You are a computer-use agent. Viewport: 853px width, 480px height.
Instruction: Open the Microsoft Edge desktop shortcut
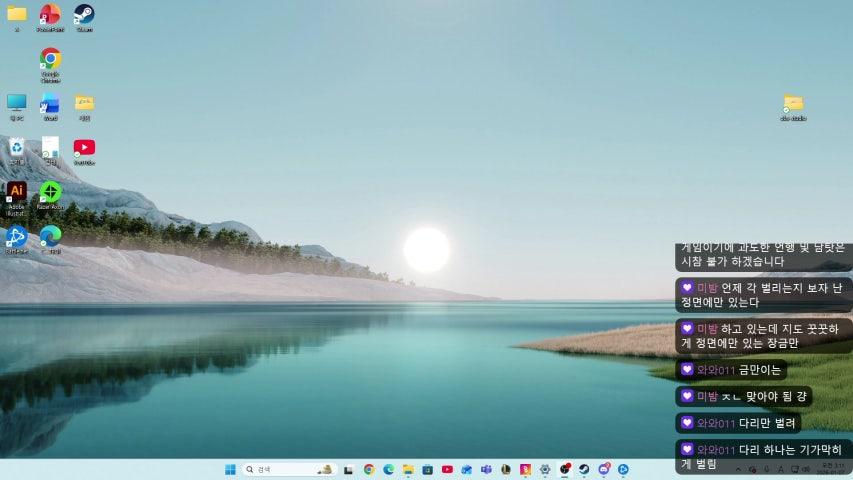pyautogui.click(x=50, y=236)
